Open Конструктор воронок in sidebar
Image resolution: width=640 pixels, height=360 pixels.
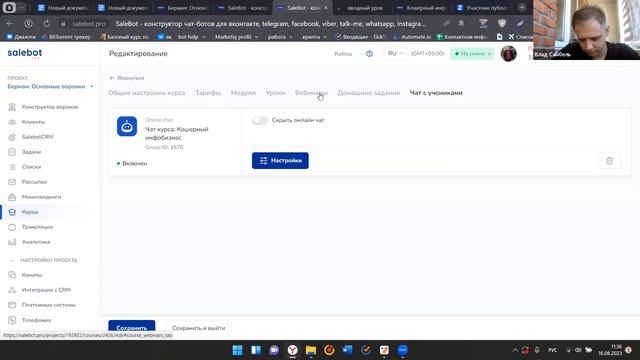click(50, 107)
